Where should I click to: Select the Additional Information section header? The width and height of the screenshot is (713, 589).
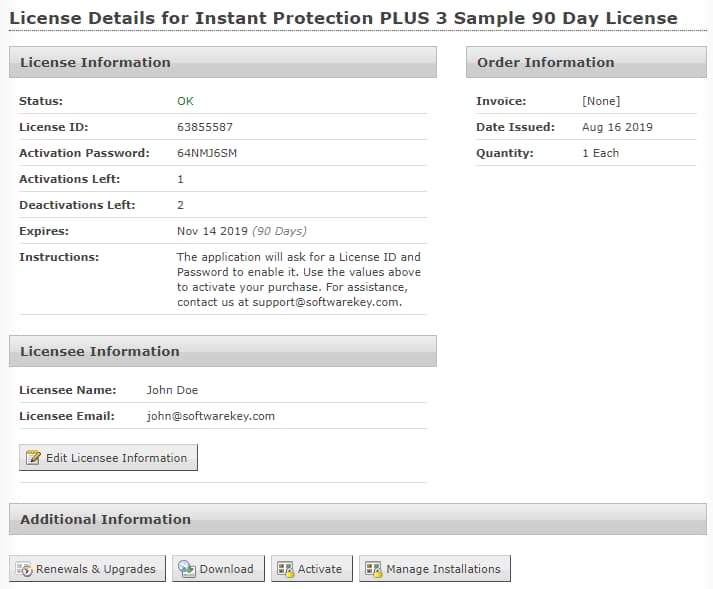pyautogui.click(x=358, y=519)
